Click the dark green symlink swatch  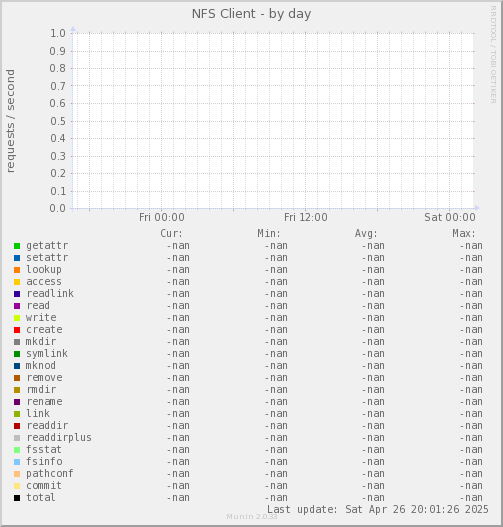pos(17,354)
